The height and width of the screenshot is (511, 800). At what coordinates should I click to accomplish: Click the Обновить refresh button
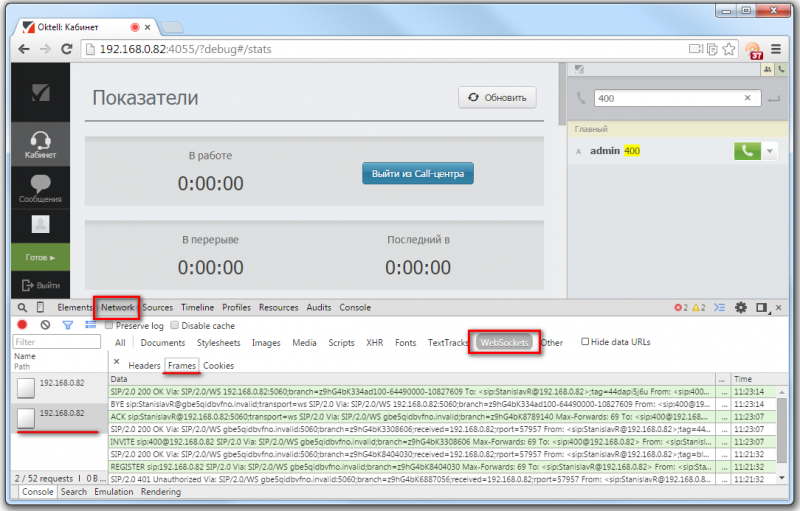click(497, 97)
